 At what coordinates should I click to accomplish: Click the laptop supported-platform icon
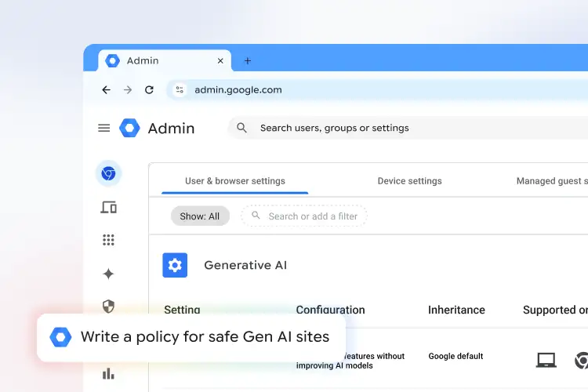coord(546,361)
